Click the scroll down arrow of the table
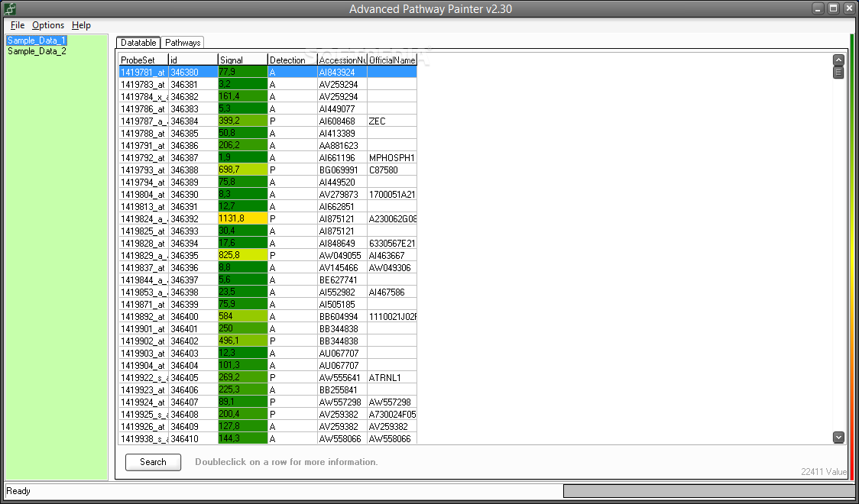 [x=838, y=437]
